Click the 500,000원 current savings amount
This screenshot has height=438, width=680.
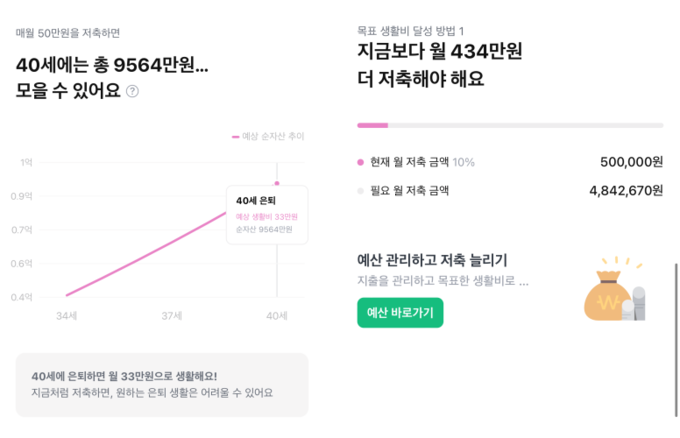[631, 162]
